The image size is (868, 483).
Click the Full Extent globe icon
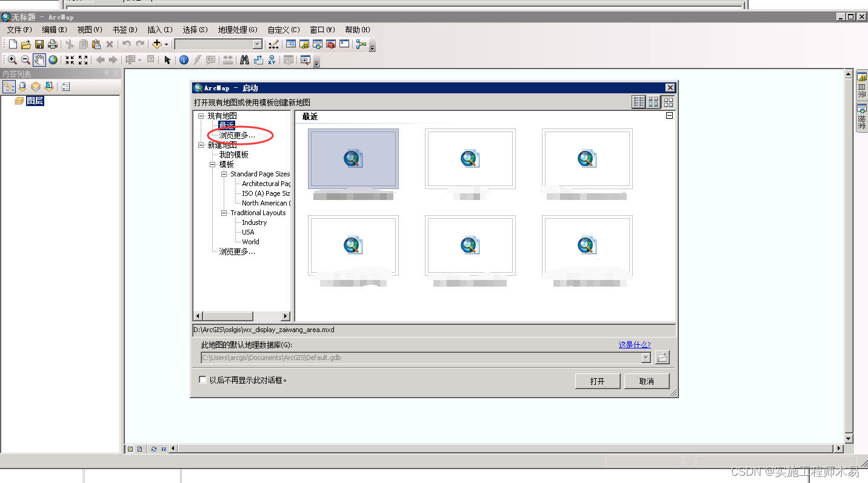(53, 60)
